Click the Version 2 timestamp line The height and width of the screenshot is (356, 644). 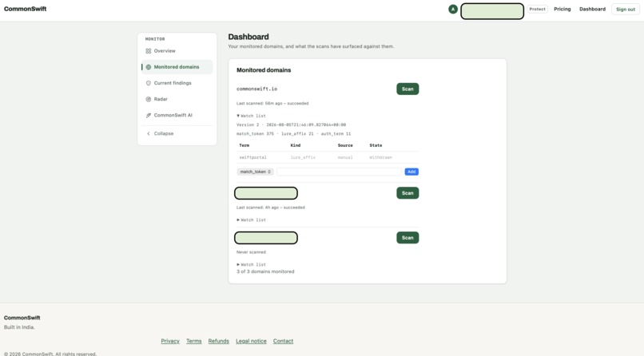[x=291, y=125]
